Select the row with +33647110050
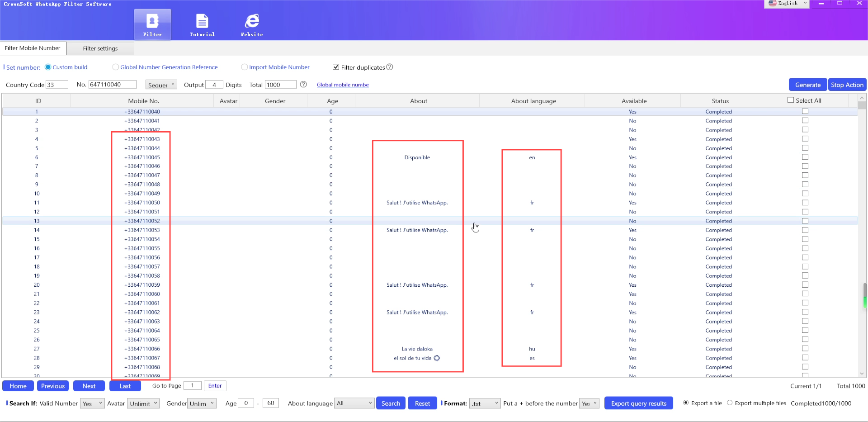Viewport: 868px width, 422px height. (429, 203)
